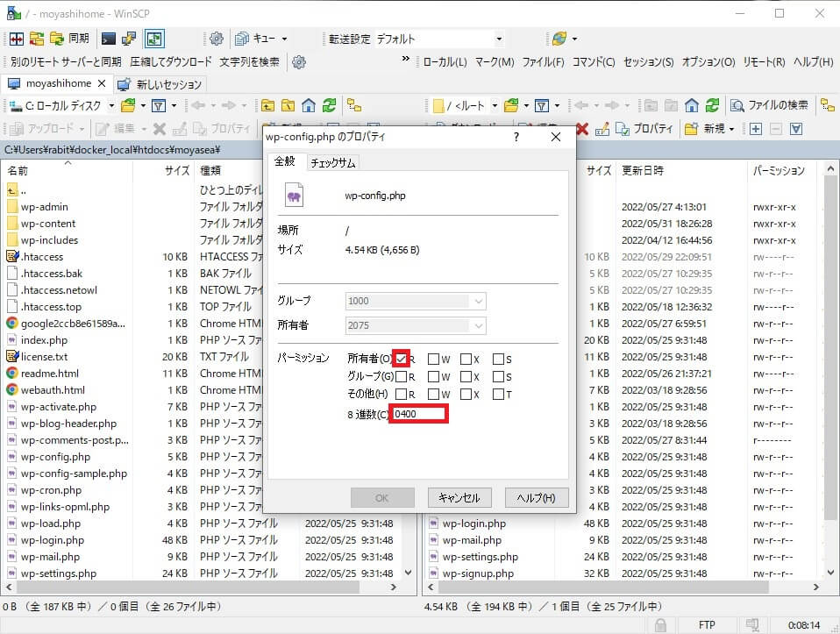Refresh the remote panel file list

(714, 105)
